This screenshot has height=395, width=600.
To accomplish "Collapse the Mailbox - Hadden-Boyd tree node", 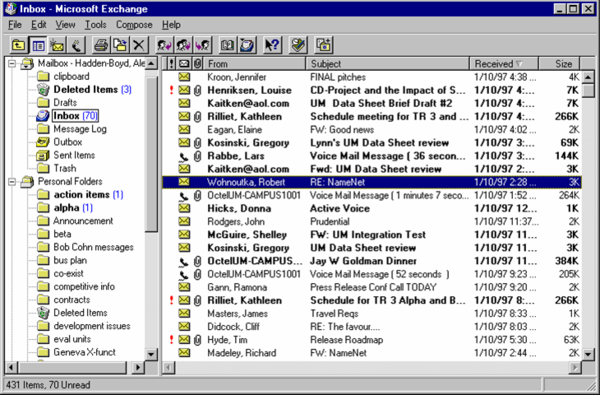I will point(12,64).
